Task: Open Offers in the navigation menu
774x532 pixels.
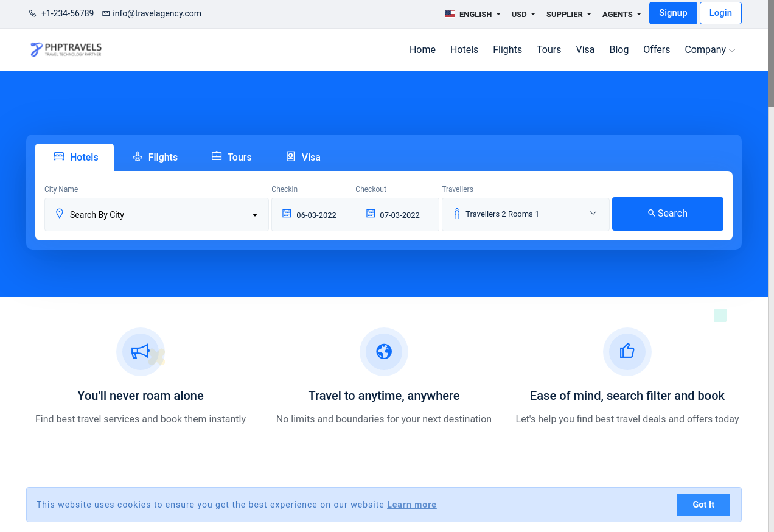Action: (657, 50)
